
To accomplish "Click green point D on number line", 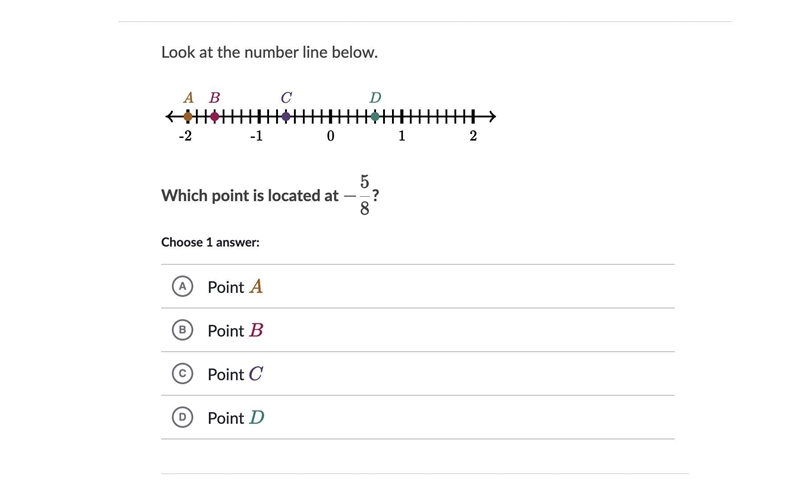I will pos(375,116).
